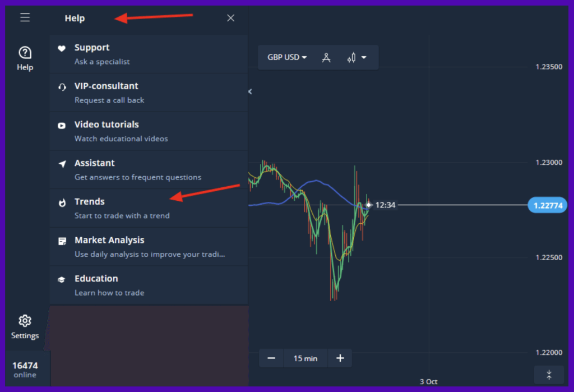Click the 1.23500 price axis label

(549, 67)
